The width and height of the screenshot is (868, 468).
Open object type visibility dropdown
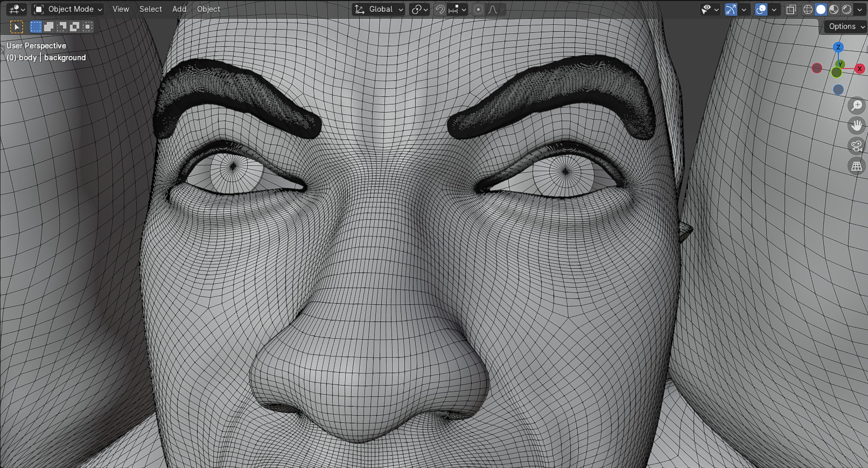710,9
